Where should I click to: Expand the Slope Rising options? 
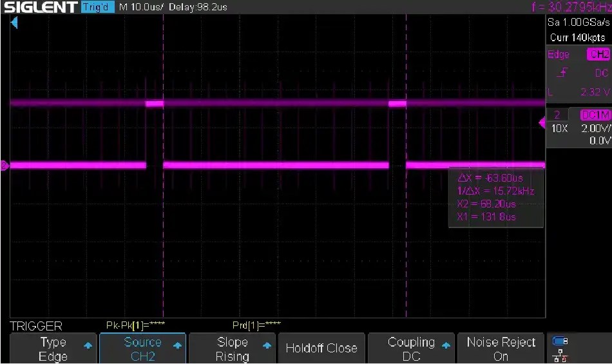[x=232, y=349]
